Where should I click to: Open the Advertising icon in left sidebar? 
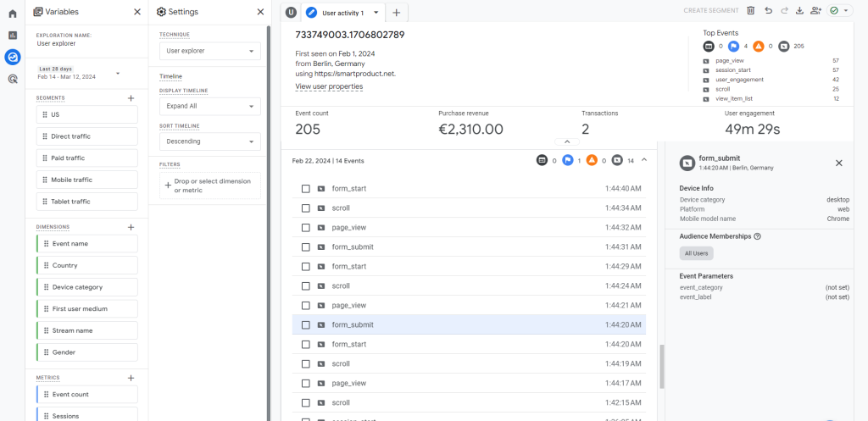coord(12,79)
